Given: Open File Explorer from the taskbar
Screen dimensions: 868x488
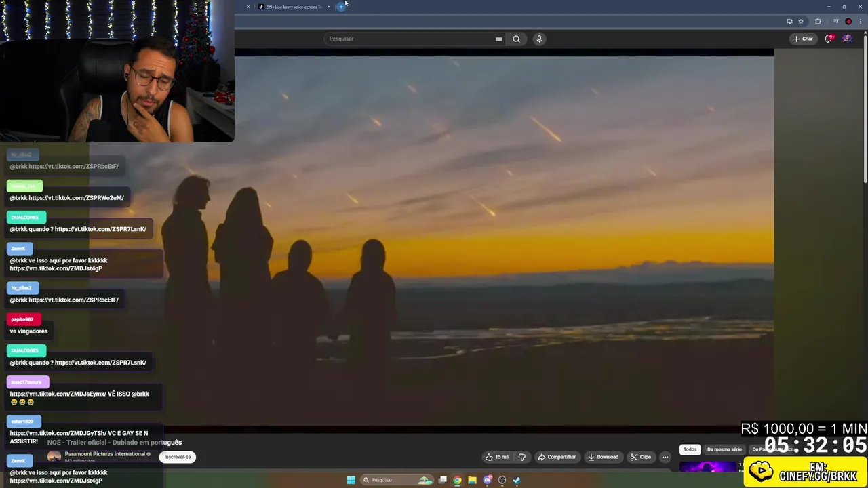Looking at the screenshot, I should 472,480.
